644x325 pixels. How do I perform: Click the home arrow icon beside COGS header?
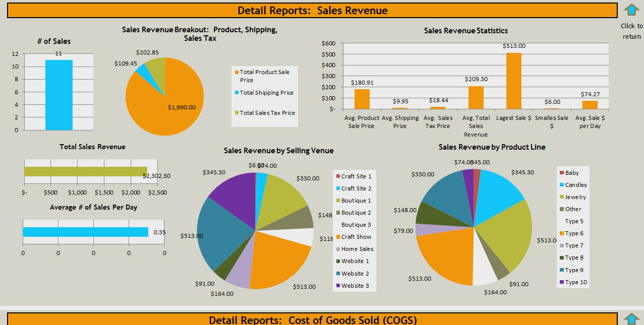pyautogui.click(x=631, y=319)
